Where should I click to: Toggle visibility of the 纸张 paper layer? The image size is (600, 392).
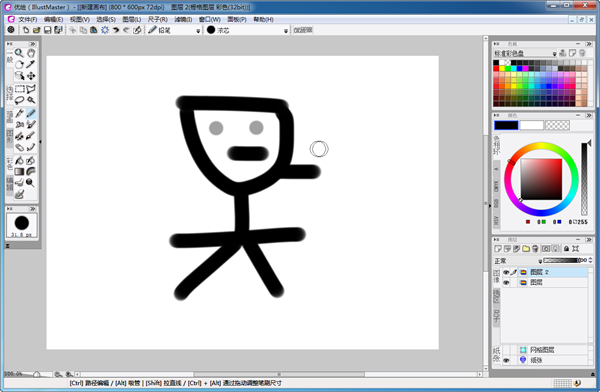click(x=506, y=360)
